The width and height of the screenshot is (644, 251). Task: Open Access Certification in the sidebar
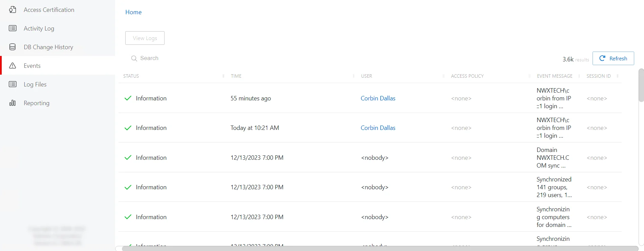58,10
